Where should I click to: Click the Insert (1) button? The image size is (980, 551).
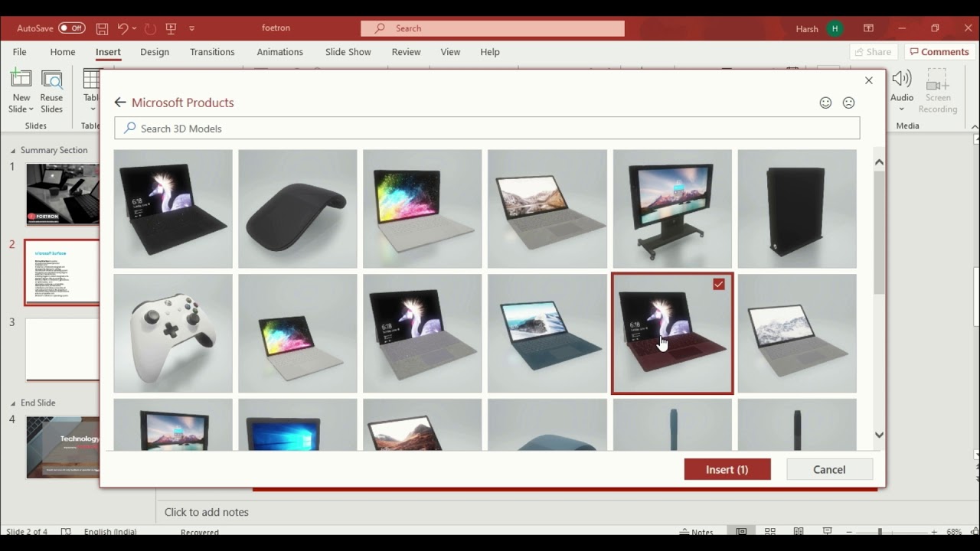pyautogui.click(x=727, y=469)
